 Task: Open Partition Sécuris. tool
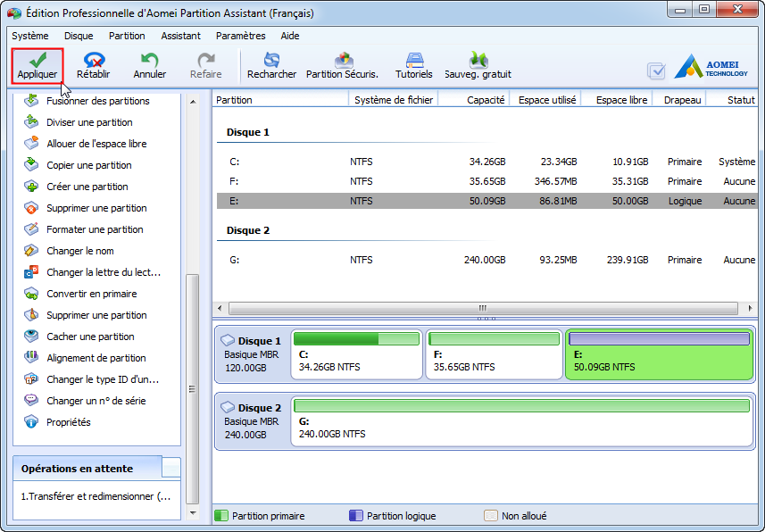pyautogui.click(x=343, y=66)
